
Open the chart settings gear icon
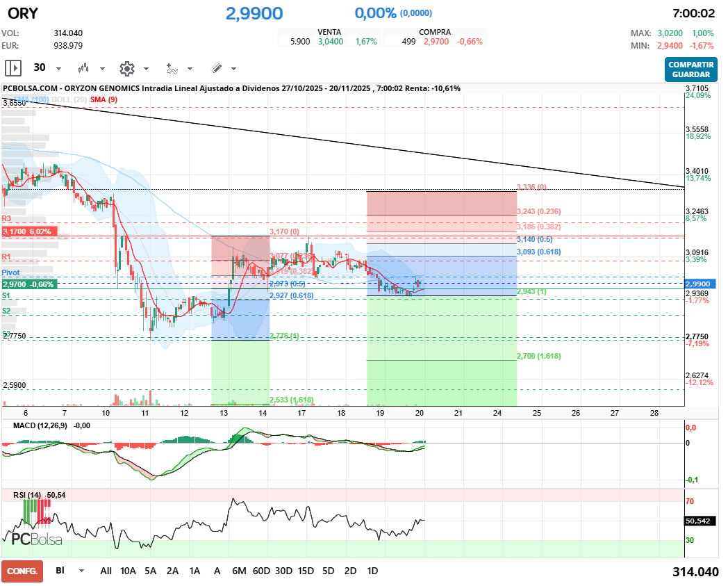(x=126, y=68)
